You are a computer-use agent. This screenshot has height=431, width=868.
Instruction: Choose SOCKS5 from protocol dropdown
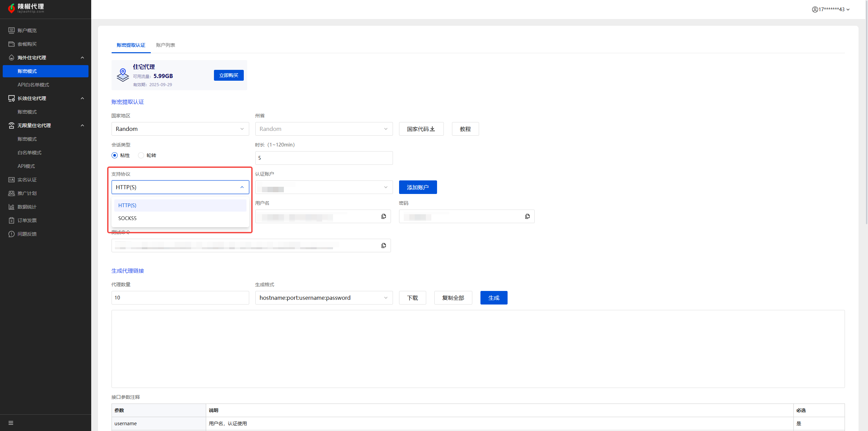127,218
